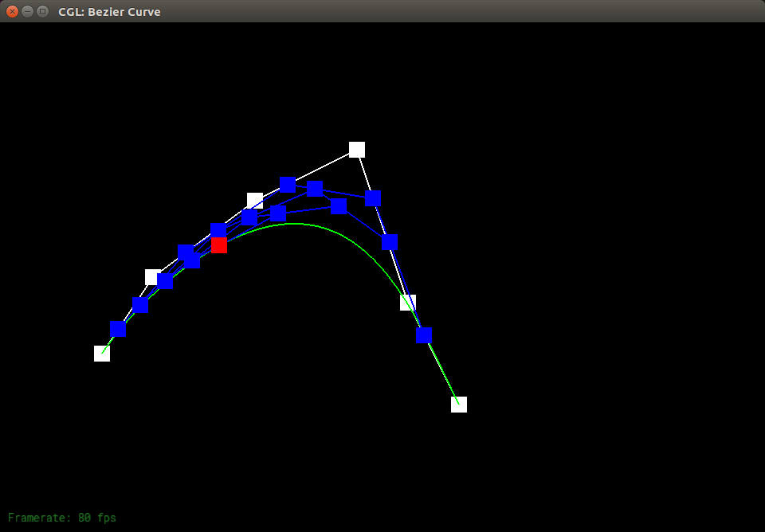Pick white control point between peak and right endpoint
765x532 pixels.
pos(409,302)
